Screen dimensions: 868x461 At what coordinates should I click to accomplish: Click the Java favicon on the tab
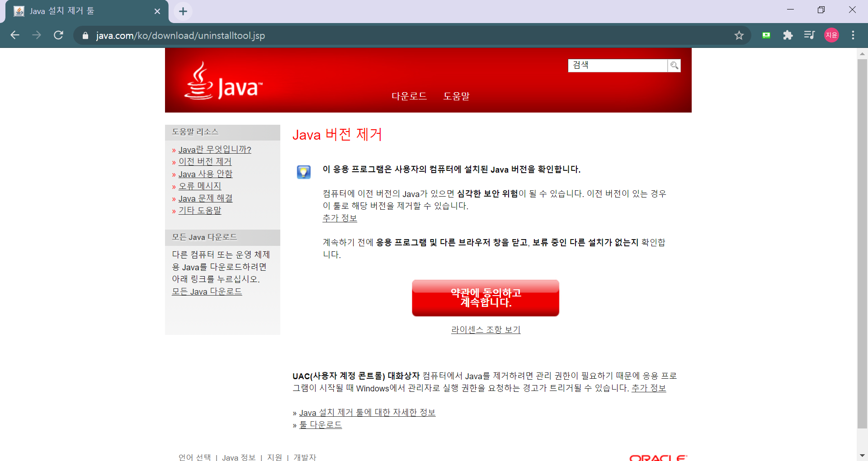[x=19, y=11]
